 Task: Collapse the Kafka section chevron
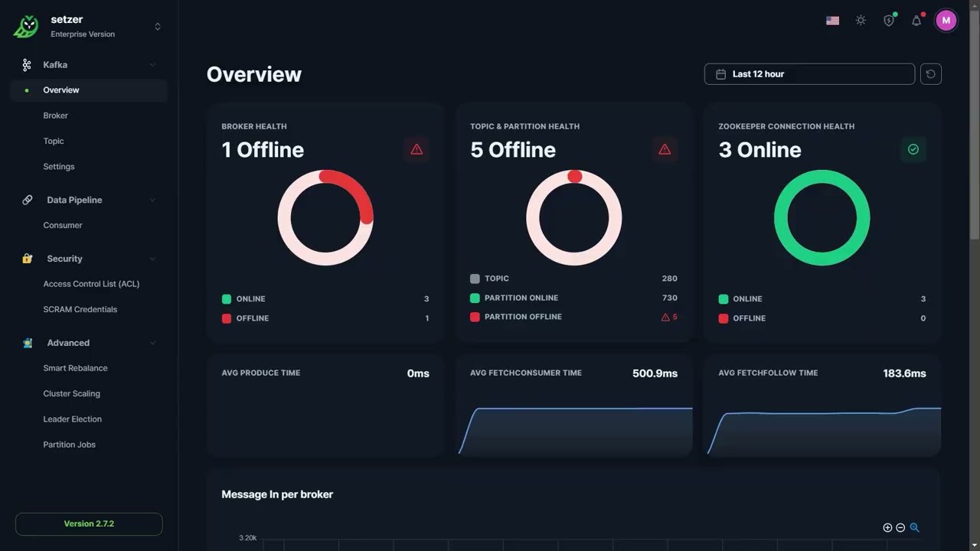pyautogui.click(x=152, y=65)
